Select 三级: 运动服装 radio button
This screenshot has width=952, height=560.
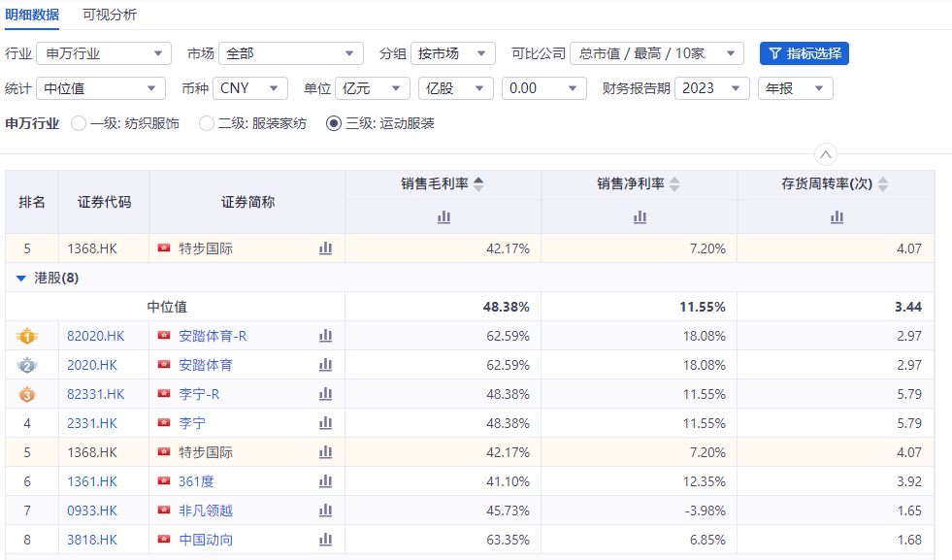pyautogui.click(x=334, y=123)
